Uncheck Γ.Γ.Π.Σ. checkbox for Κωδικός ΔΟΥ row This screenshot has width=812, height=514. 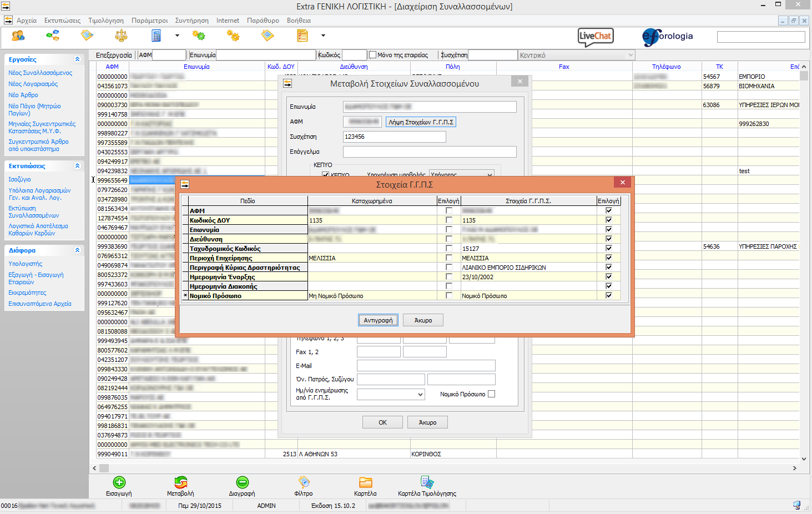[x=609, y=220]
